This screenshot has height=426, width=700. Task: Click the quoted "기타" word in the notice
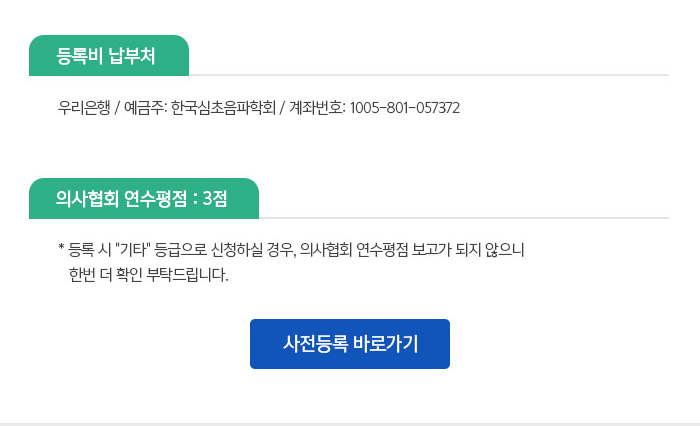(x=133, y=249)
